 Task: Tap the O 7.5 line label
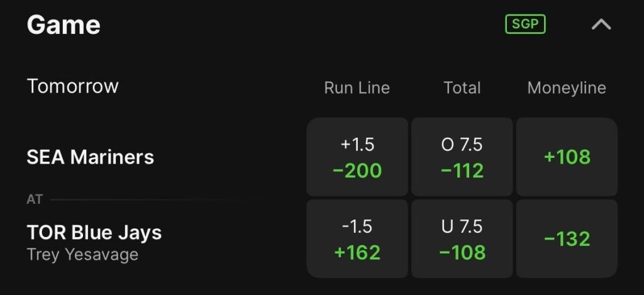pos(462,145)
